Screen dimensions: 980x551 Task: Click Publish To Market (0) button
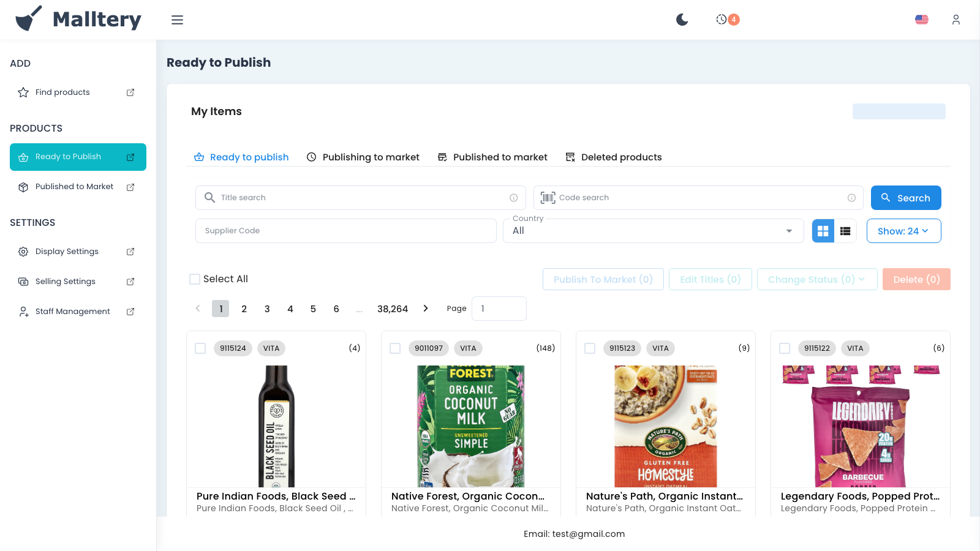603,279
